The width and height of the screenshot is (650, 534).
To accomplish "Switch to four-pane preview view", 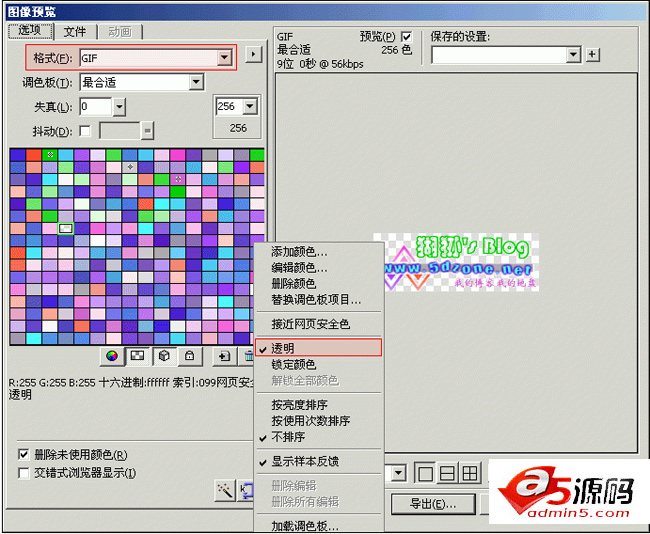I will point(470,473).
